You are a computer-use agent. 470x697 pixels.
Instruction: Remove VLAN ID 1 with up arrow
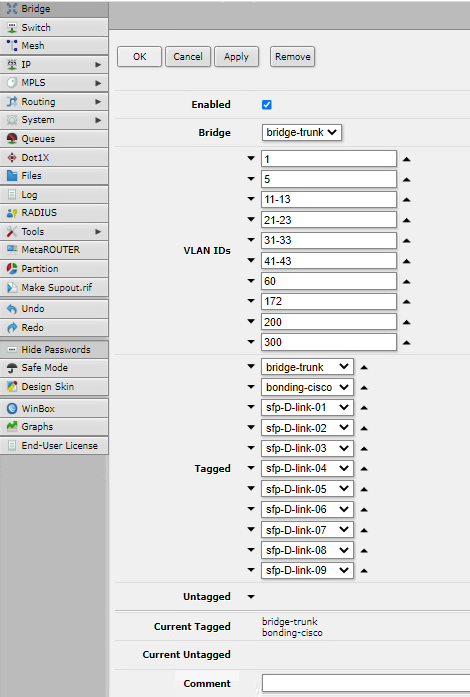[x=406, y=159]
